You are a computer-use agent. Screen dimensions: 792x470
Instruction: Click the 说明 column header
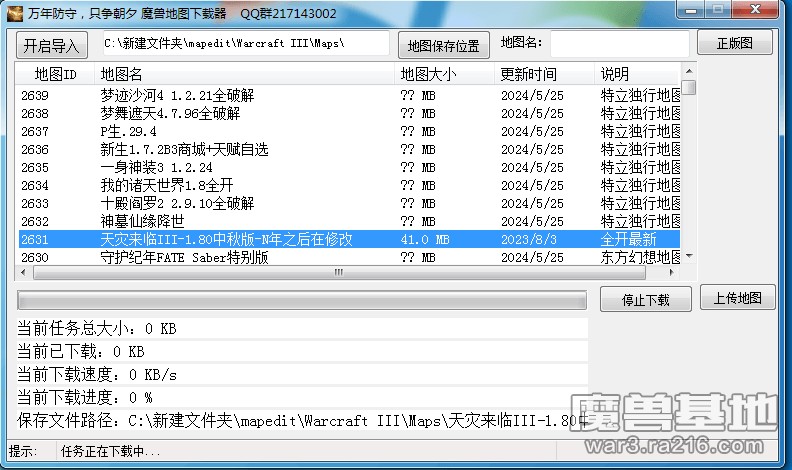[x=637, y=74]
